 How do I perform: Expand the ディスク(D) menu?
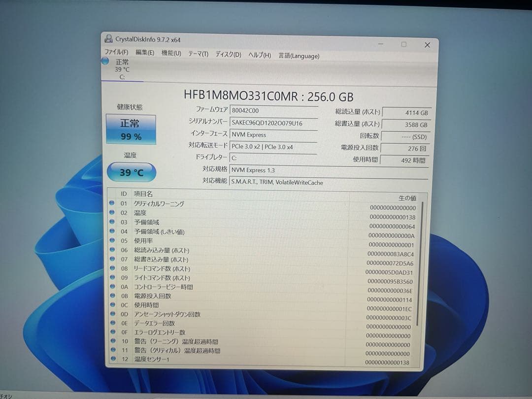point(228,55)
